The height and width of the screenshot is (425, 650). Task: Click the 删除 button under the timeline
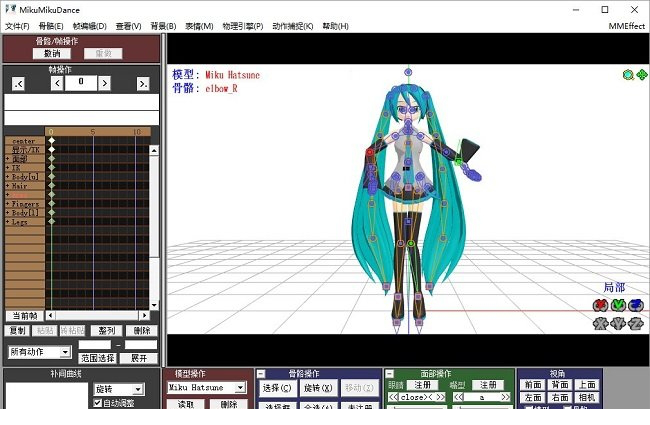[x=142, y=330]
